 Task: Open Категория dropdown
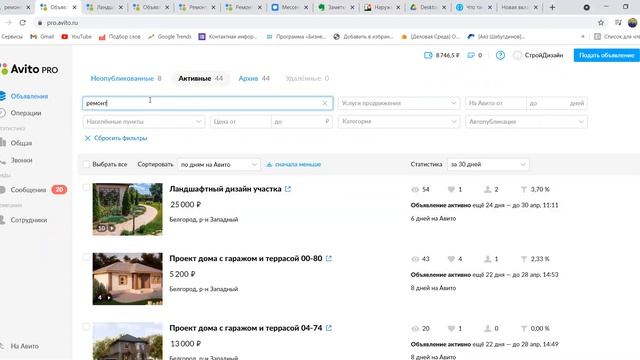(x=399, y=122)
